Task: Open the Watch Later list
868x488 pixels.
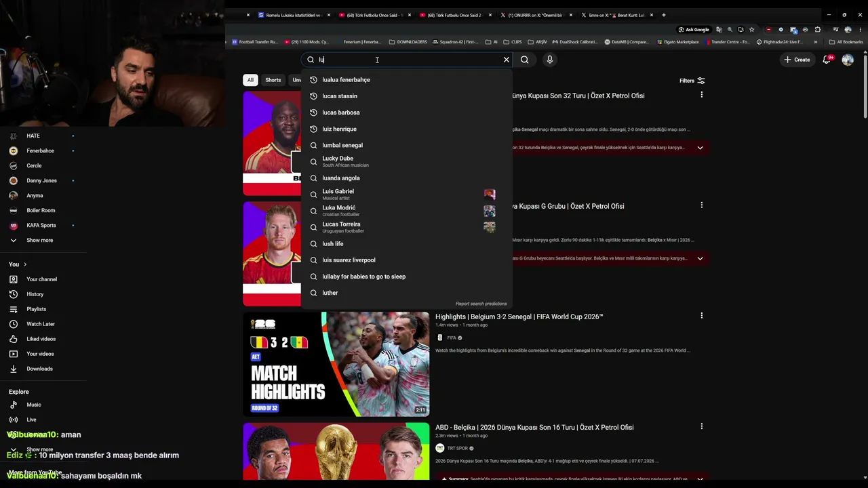Action: point(41,324)
